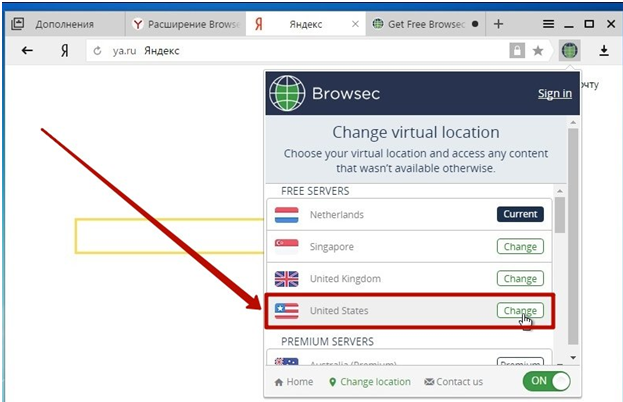
Task: Click the Sign in link
Action: tap(555, 93)
